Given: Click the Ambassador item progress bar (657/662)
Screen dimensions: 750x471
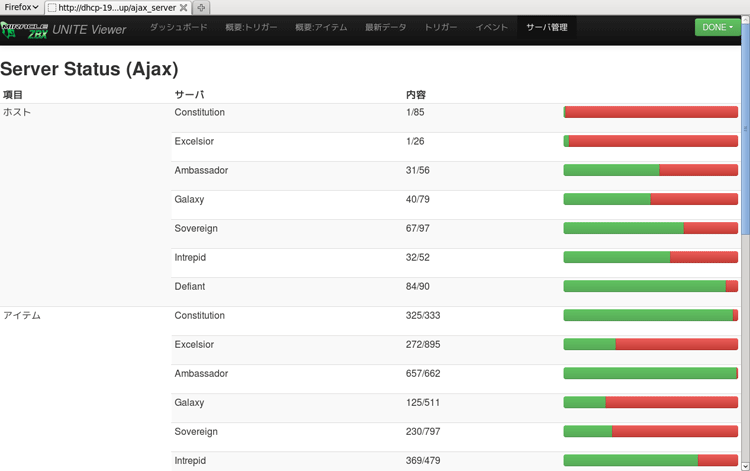Looking at the screenshot, I should [x=650, y=373].
